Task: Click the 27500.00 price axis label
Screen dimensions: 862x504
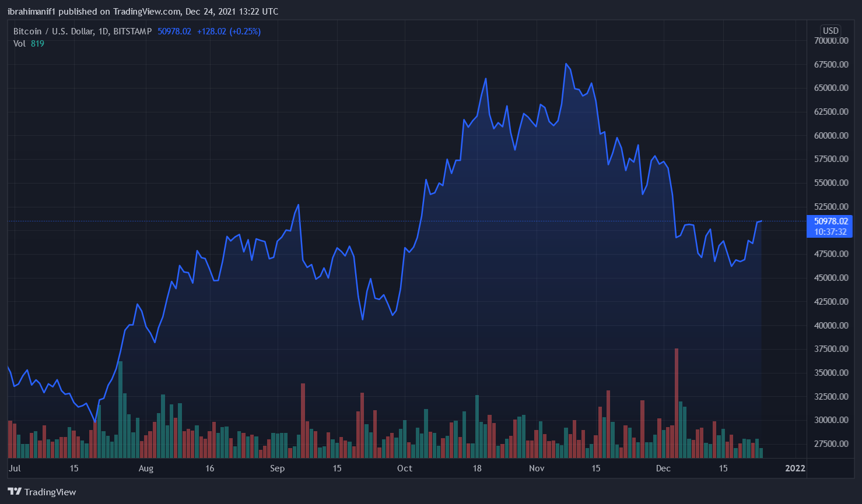Action: click(x=831, y=444)
